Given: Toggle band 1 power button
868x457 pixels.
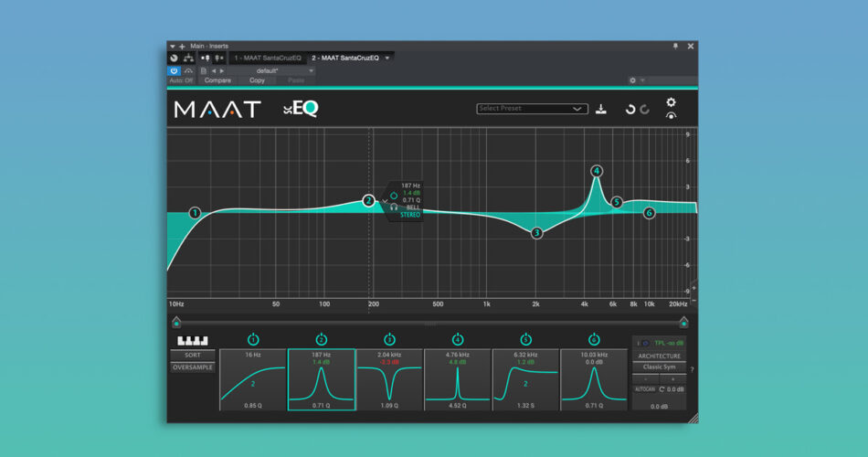Looking at the screenshot, I should [253, 339].
